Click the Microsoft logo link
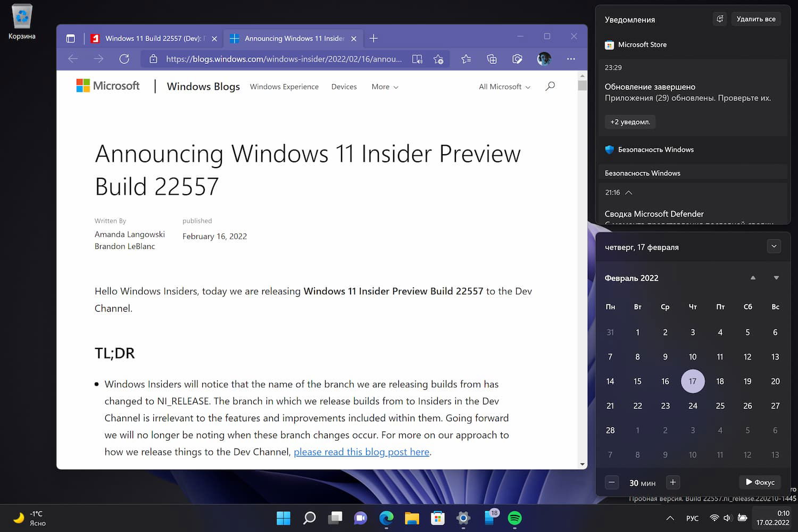This screenshot has height=532, width=798. point(108,86)
